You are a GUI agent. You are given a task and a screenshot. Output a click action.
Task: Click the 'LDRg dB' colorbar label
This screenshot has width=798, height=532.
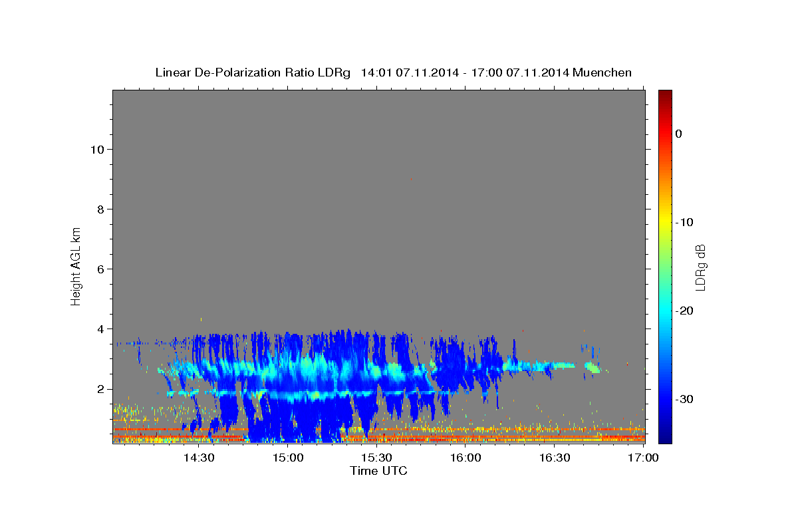(700, 267)
